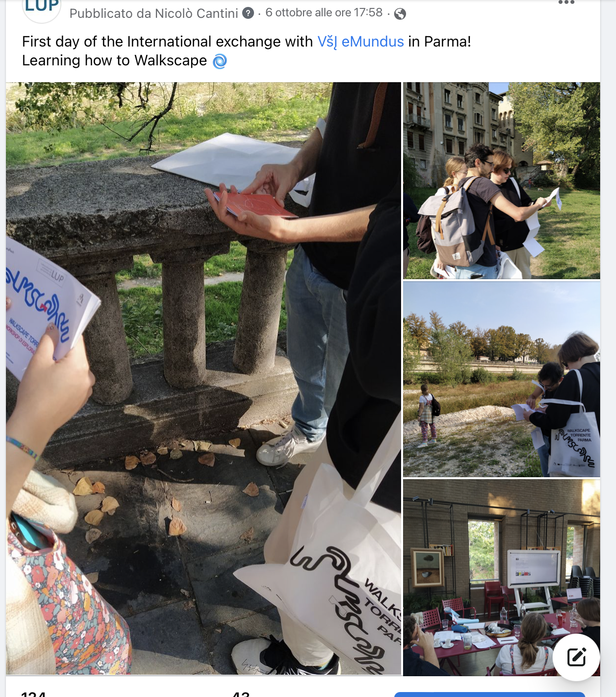Click the question mark info icon
This screenshot has width=616, height=697.
[x=248, y=13]
